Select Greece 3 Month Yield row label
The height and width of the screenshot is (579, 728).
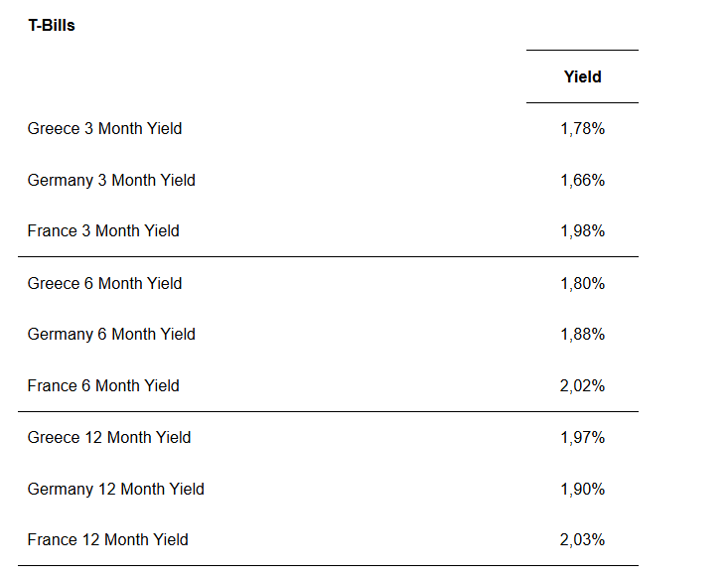tap(104, 128)
